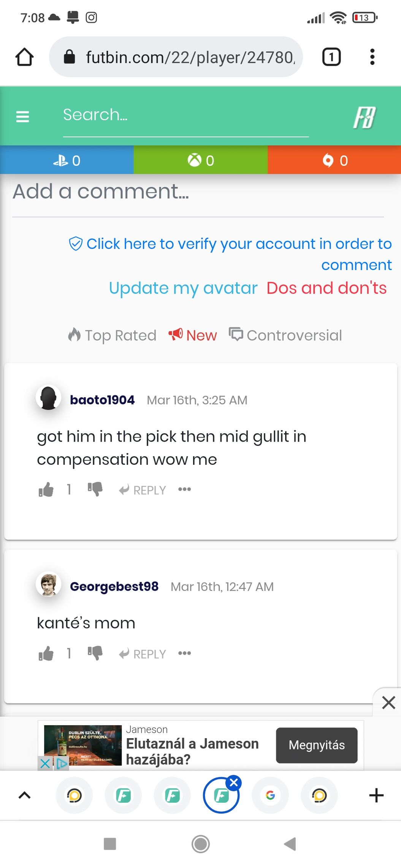The height and width of the screenshot is (868, 401).
Task: Dislike baoto1904's comment with thumbs down
Action: coord(95,489)
